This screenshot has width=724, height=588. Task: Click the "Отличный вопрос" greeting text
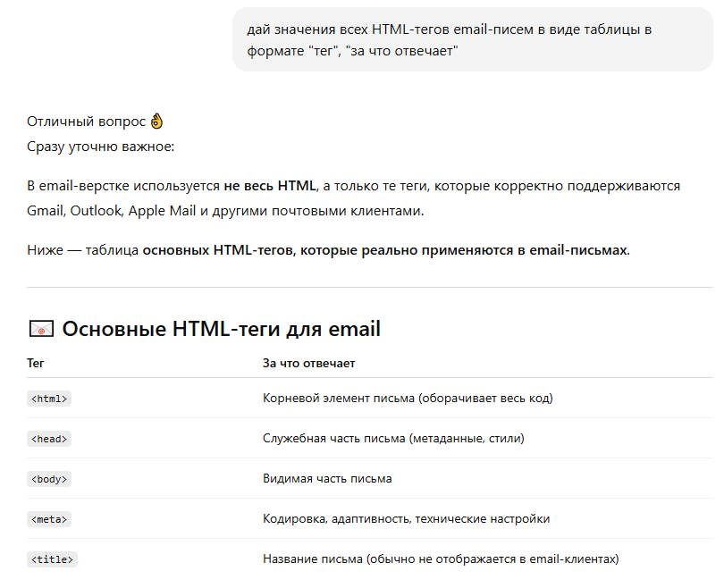pos(86,122)
